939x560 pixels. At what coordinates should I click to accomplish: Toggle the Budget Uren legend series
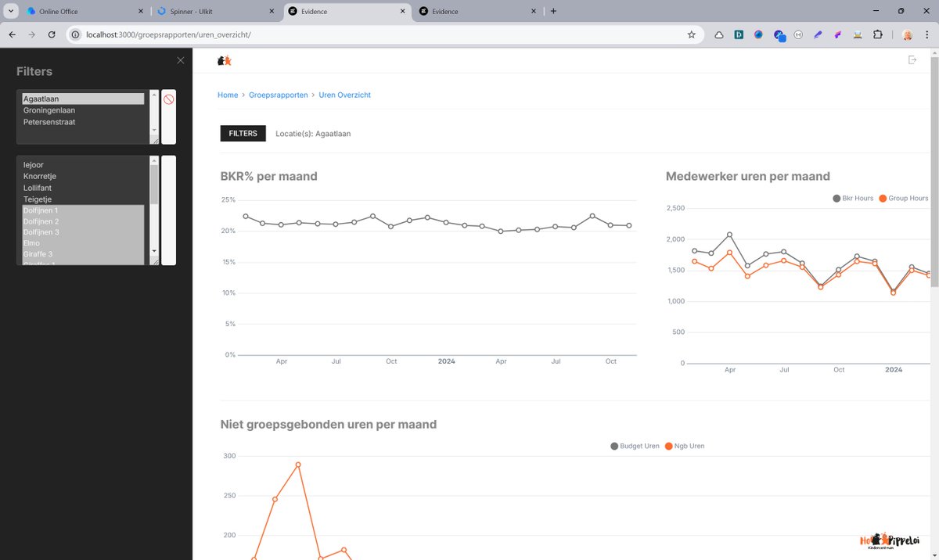635,446
